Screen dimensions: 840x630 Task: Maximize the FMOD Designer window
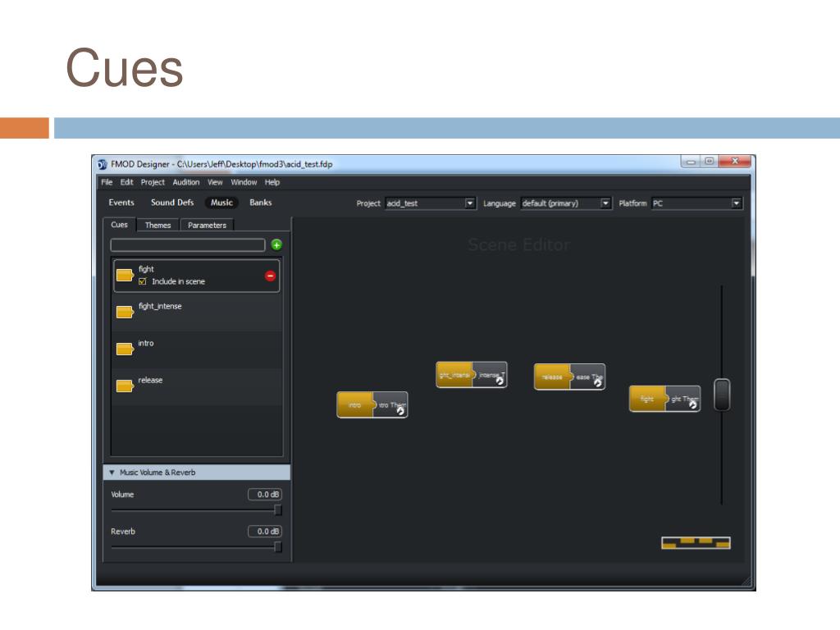tap(710, 162)
